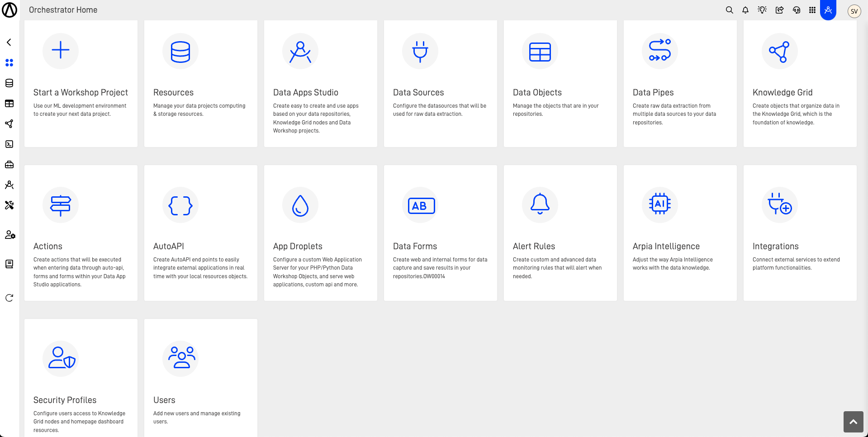Open the Actions card title
The image size is (868, 437).
(48, 246)
